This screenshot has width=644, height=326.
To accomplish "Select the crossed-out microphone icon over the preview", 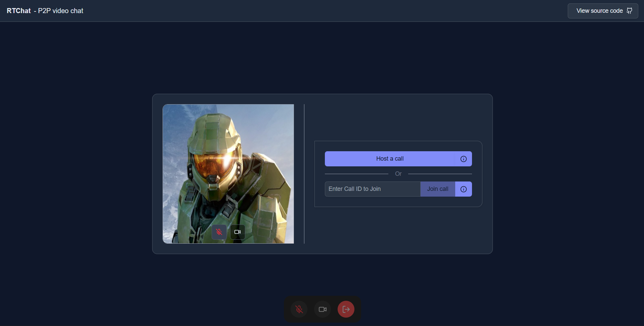I will pos(219,232).
